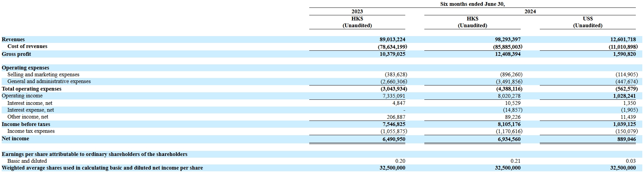Click the Income before taxes row label
Screen dimensions: 644x174
tap(26, 124)
